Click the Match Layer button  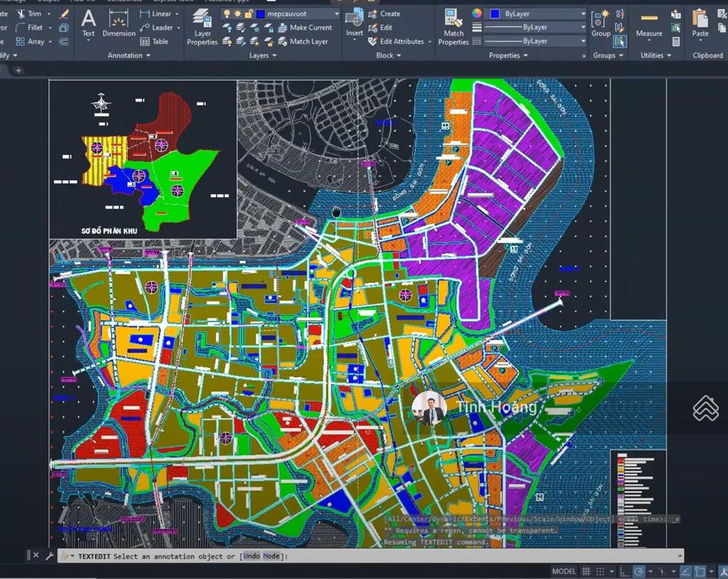pyautogui.click(x=303, y=42)
